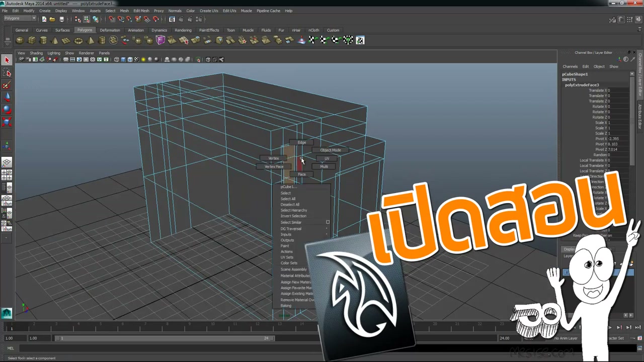The width and height of the screenshot is (644, 362).
Task: Open the File menu
Action: [x=5, y=11]
